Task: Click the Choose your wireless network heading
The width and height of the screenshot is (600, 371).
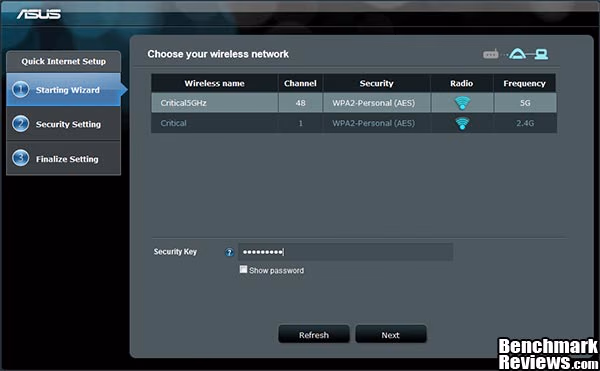Action: coord(218,54)
